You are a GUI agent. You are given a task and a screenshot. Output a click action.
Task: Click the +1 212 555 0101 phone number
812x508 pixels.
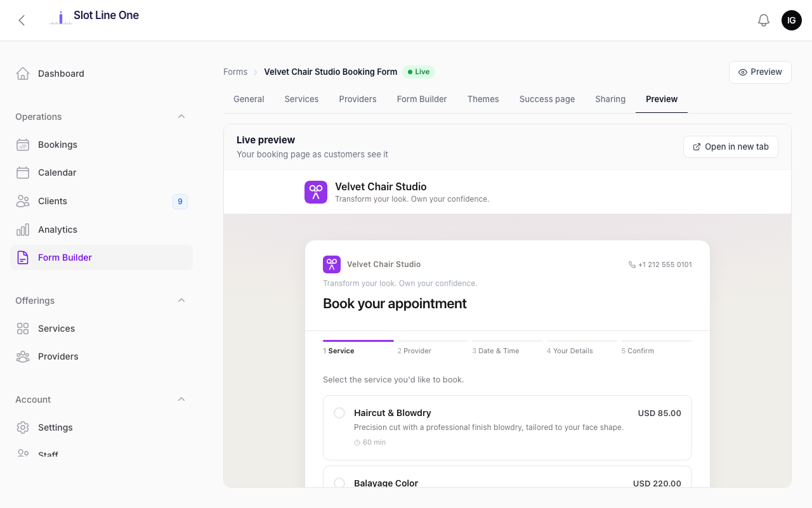[x=665, y=264]
